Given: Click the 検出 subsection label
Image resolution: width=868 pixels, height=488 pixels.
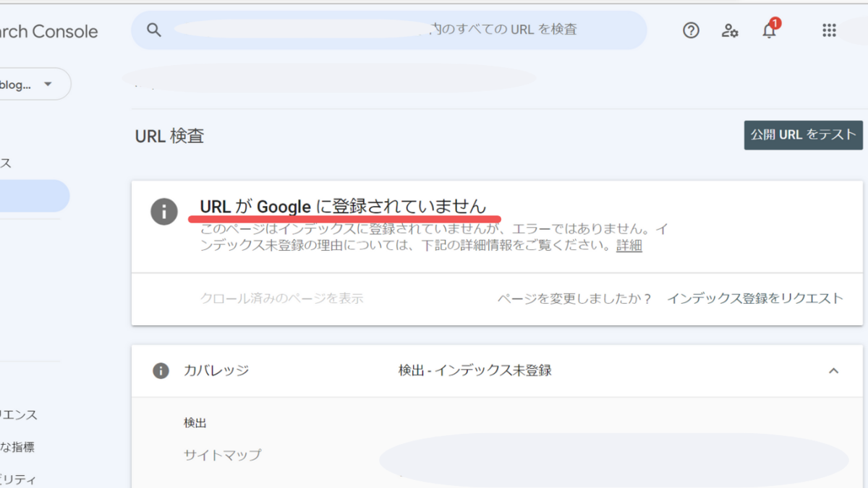Looking at the screenshot, I should (195, 423).
